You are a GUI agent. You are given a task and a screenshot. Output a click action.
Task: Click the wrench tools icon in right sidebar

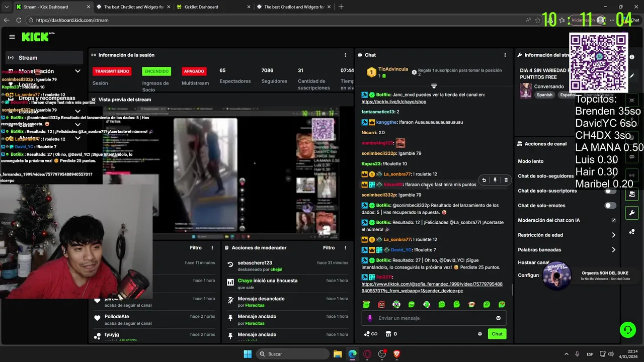pos(632,213)
